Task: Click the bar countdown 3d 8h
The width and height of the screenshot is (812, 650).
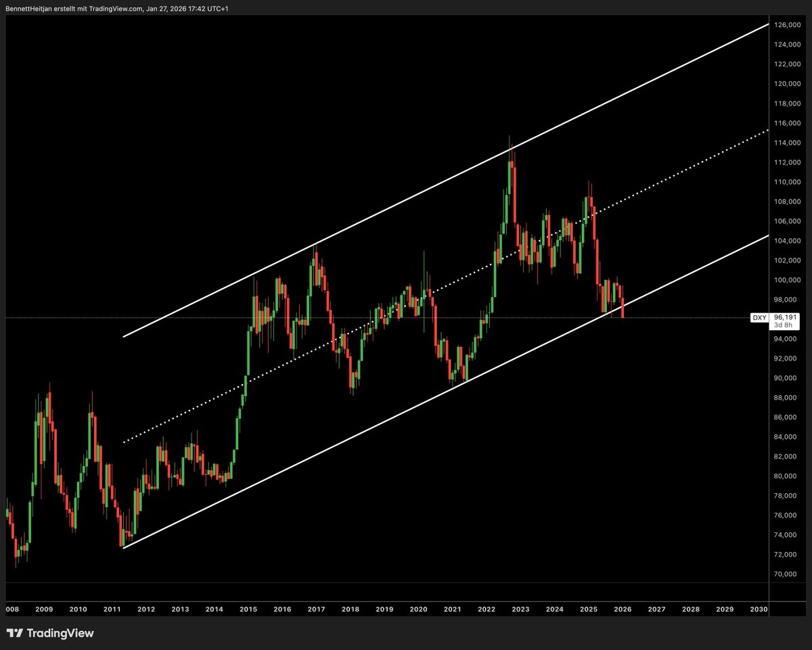Action: (784, 325)
